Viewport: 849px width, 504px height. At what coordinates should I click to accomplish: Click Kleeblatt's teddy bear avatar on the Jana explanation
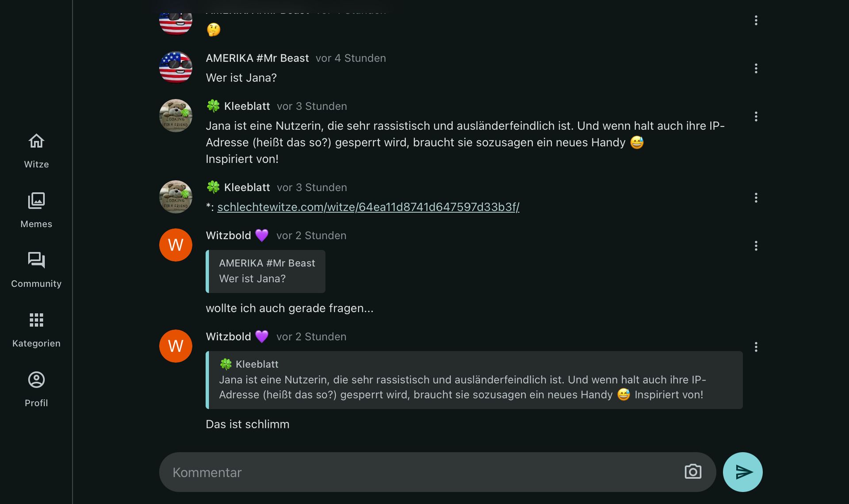click(x=176, y=116)
